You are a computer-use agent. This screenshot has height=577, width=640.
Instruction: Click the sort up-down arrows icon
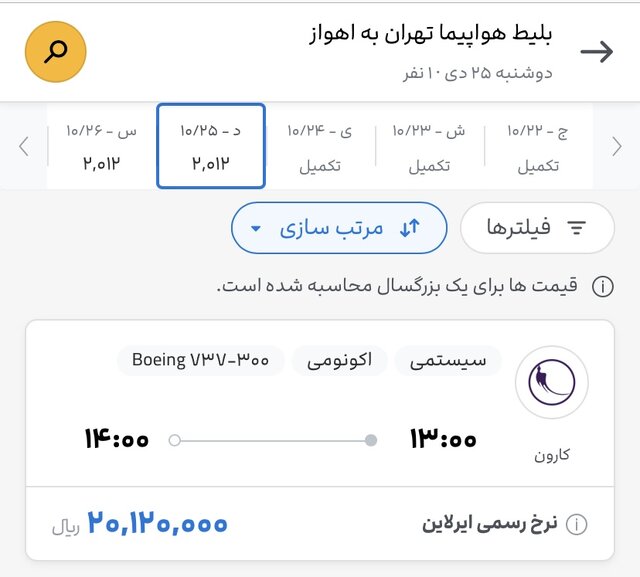(410, 228)
